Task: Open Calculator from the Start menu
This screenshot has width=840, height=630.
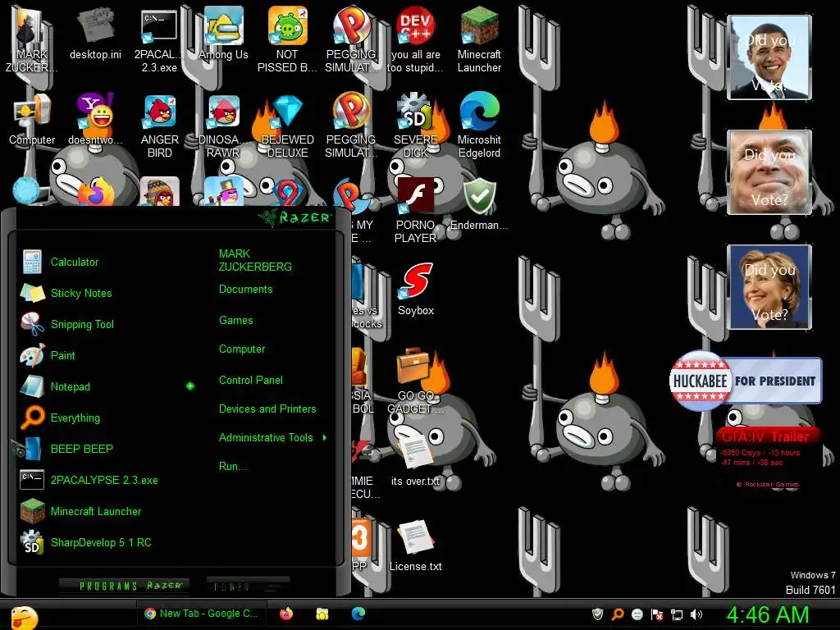Action: [x=75, y=262]
